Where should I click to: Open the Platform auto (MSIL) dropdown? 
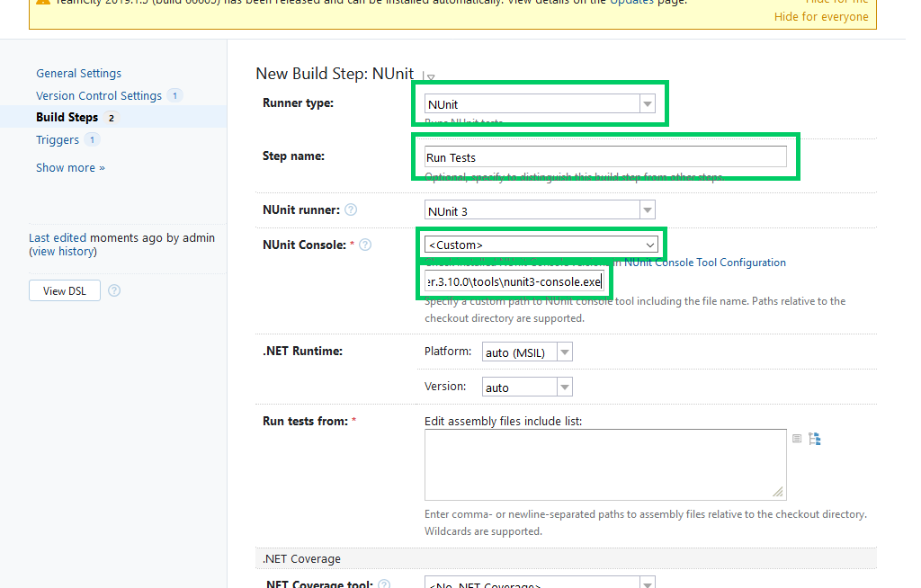(x=527, y=352)
